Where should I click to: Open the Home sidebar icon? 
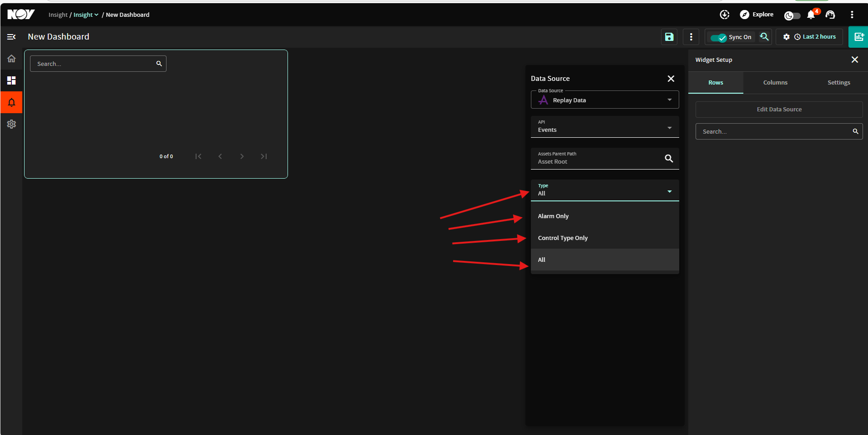pos(11,59)
